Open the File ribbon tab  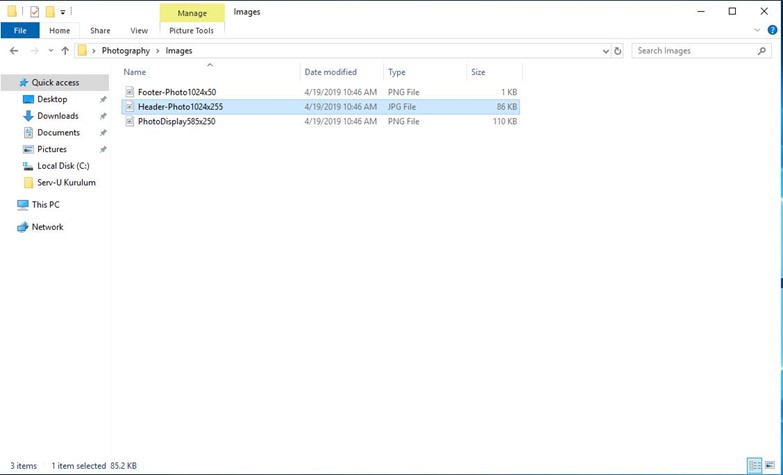(20, 30)
